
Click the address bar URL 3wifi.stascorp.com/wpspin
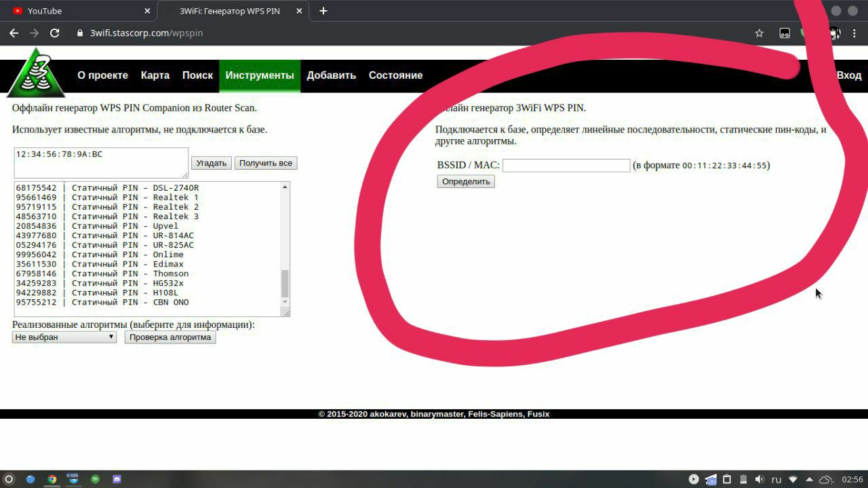pos(146,33)
